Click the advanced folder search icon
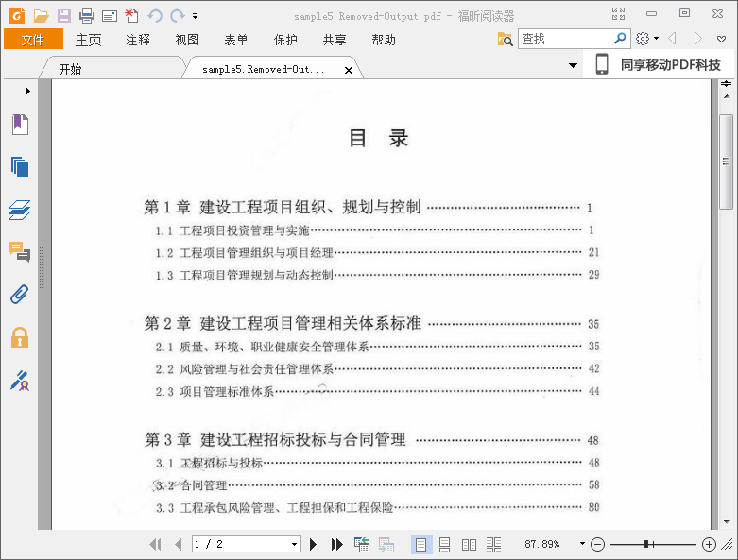 [x=505, y=39]
